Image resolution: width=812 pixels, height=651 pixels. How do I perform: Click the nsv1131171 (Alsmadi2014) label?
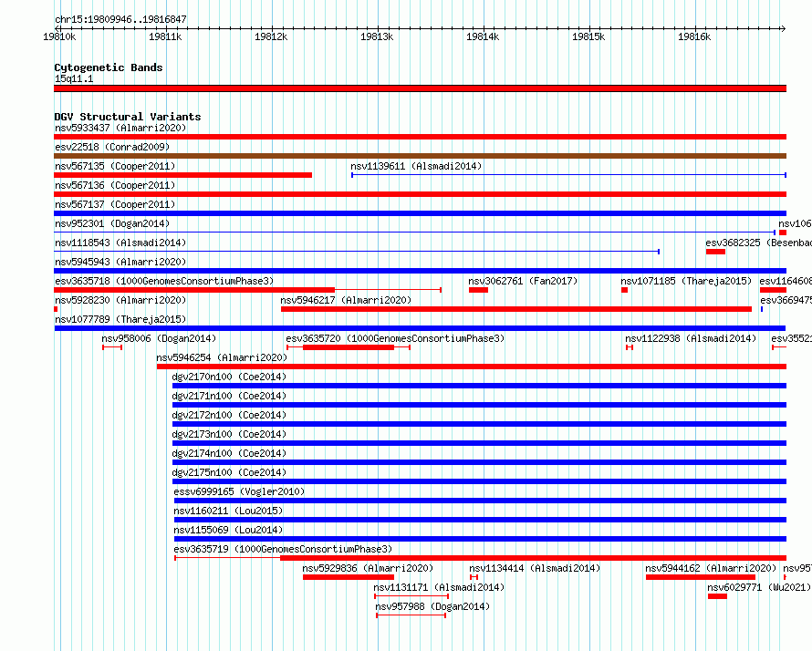pyautogui.click(x=439, y=587)
